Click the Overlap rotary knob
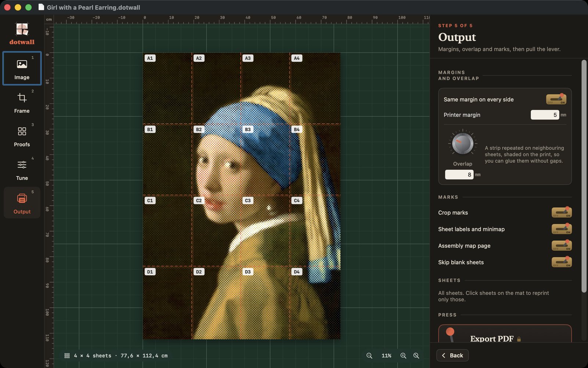This screenshot has height=368, width=588. point(463,144)
